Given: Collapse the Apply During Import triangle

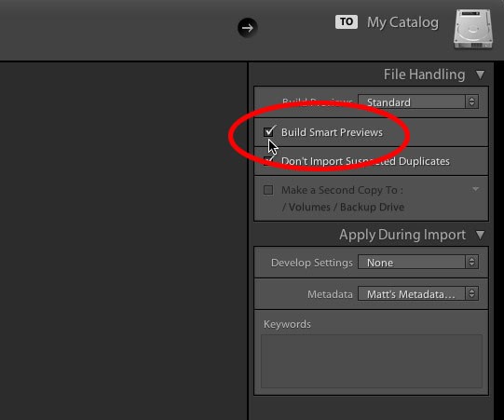Looking at the screenshot, I should [480, 235].
